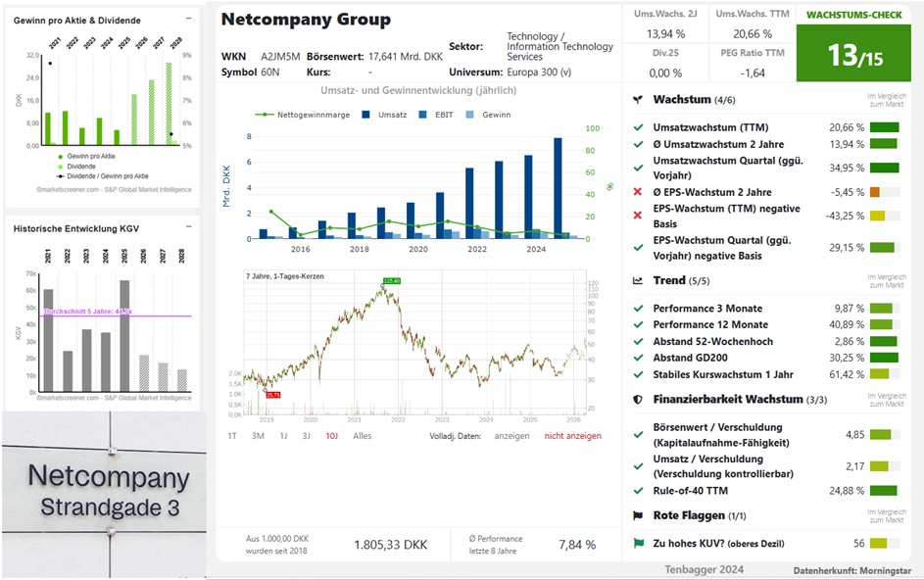
Task: Collapse the Historische Entwicklung KGV panel
Action: 188,227
